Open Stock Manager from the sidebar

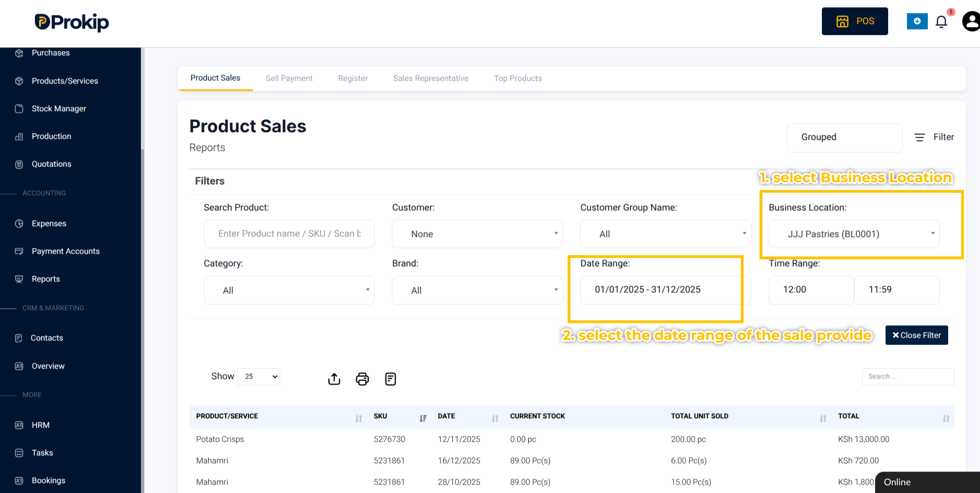coord(59,109)
